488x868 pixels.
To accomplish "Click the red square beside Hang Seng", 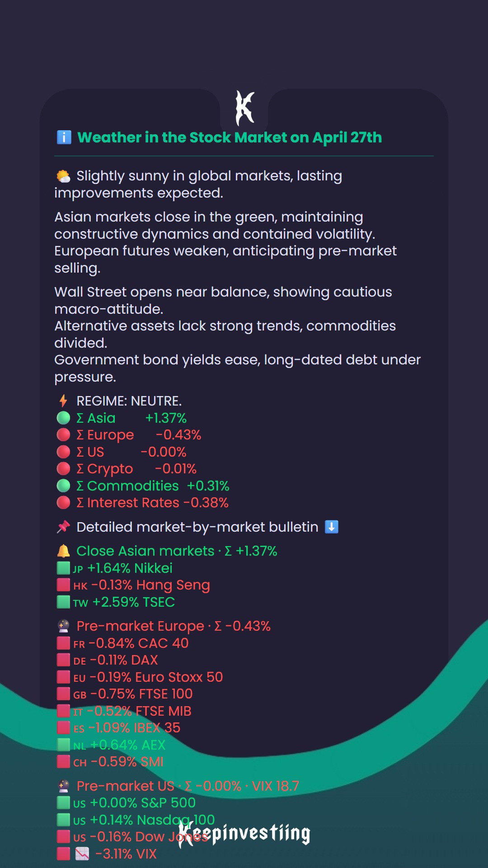I will coord(63,585).
